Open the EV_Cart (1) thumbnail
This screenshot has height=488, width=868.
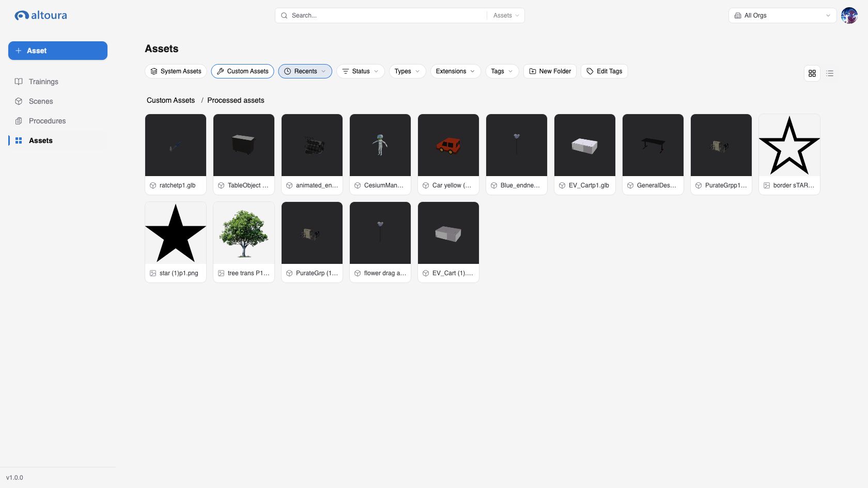(x=448, y=233)
